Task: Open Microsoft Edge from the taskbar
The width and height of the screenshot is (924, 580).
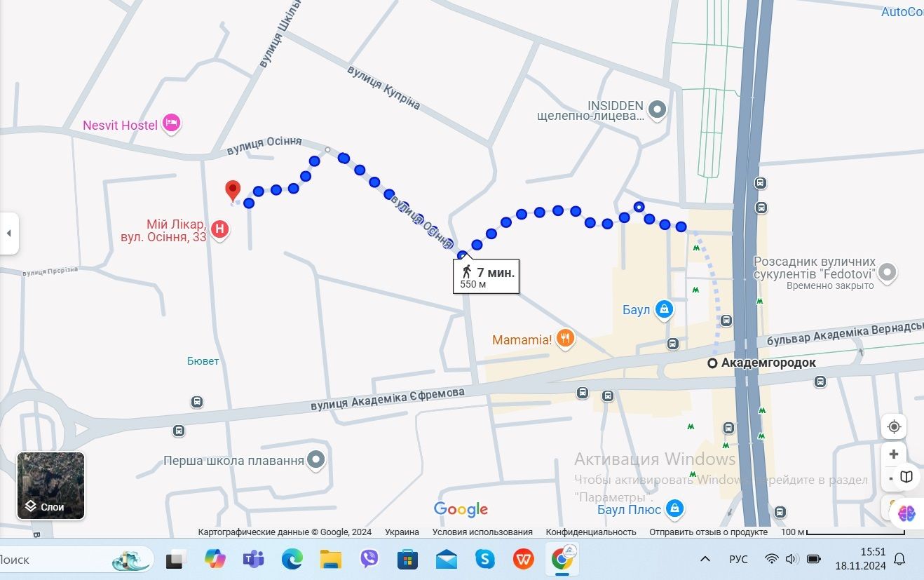Action: coord(292,559)
